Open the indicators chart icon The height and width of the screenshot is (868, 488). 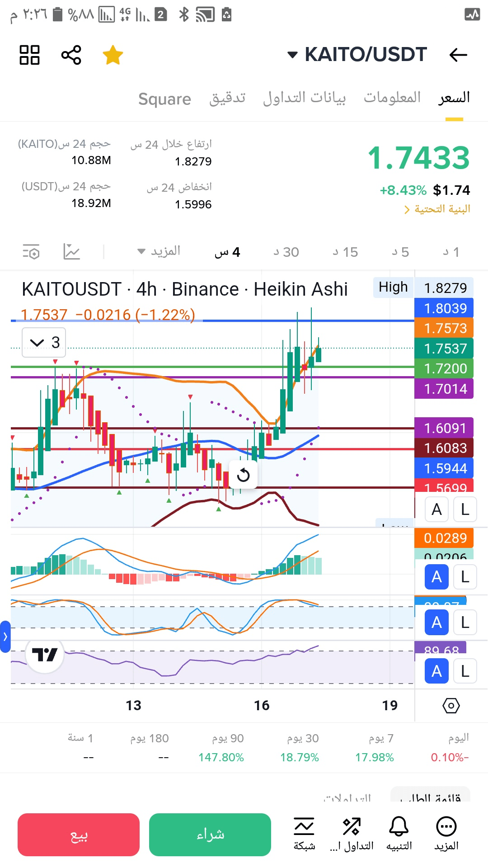(72, 251)
